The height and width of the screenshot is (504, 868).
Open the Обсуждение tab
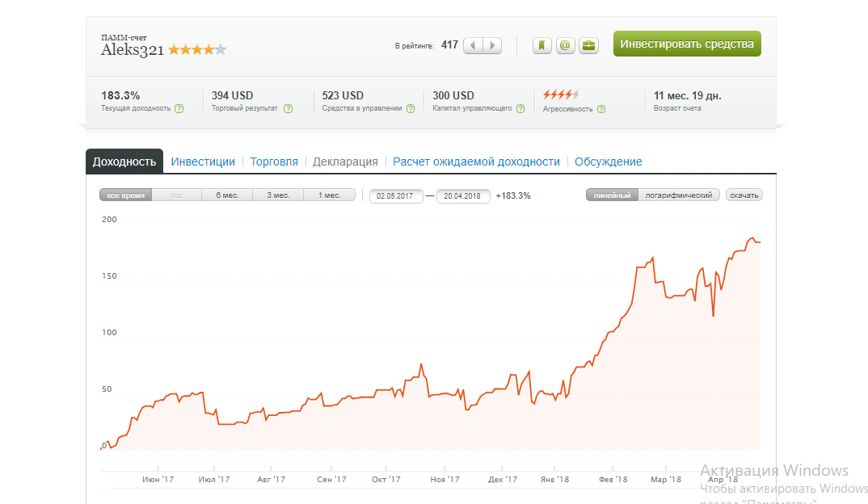click(609, 162)
